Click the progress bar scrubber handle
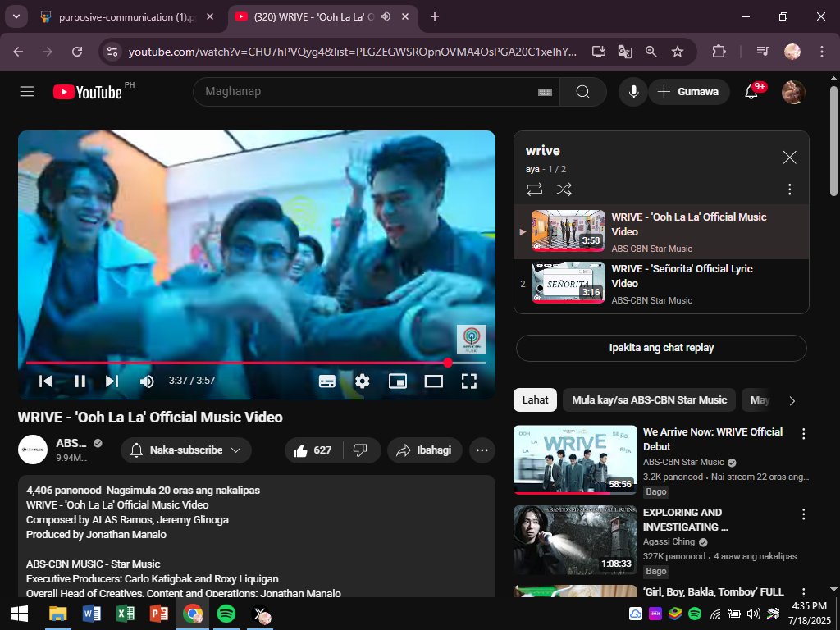This screenshot has height=630, width=840. click(448, 363)
